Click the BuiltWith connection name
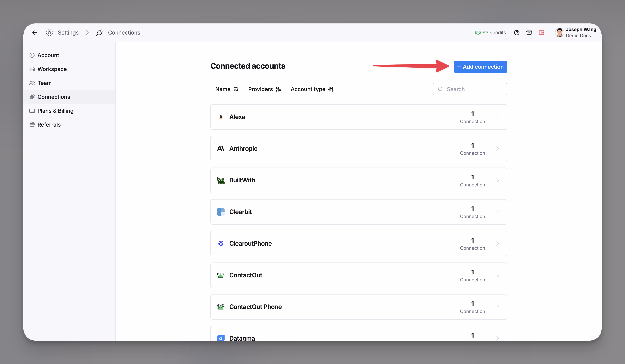Image resolution: width=625 pixels, height=364 pixels. point(242,180)
